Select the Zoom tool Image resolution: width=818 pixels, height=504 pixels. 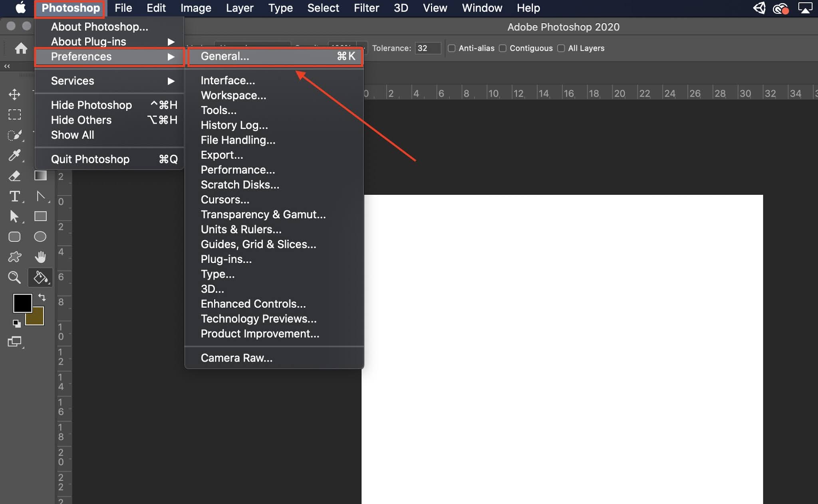[x=14, y=277]
